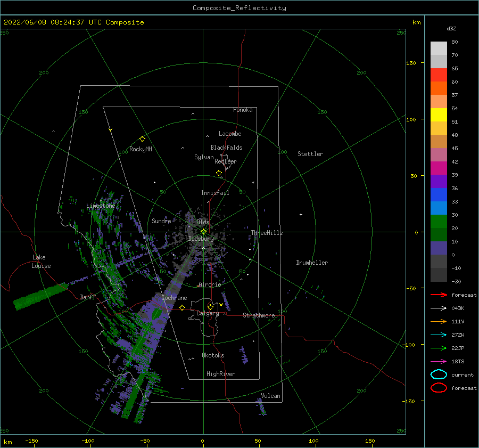Click the Didsbury city label
This screenshot has height=448, width=479.
point(201,239)
